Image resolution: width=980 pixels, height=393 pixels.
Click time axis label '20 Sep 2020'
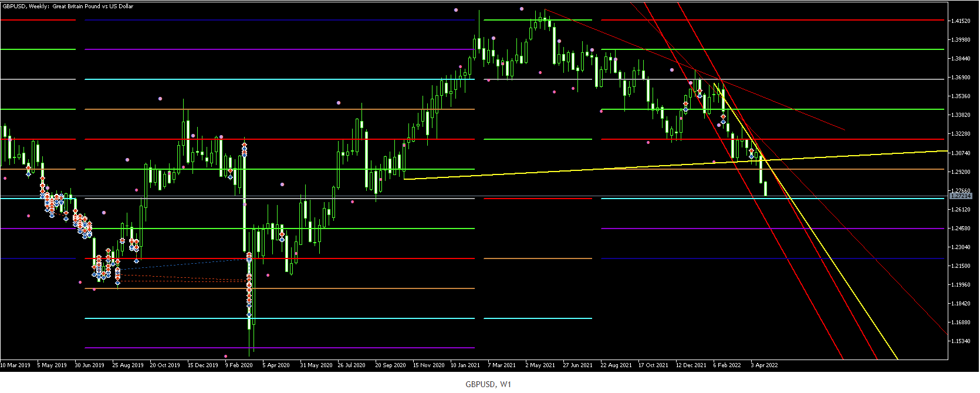point(391,365)
